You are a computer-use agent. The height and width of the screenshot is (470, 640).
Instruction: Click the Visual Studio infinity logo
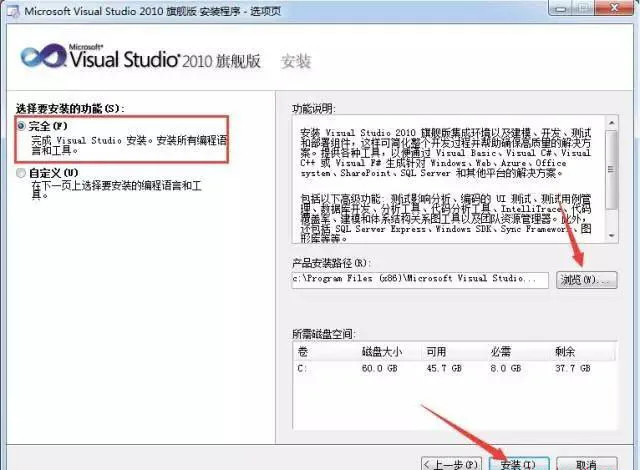43,56
